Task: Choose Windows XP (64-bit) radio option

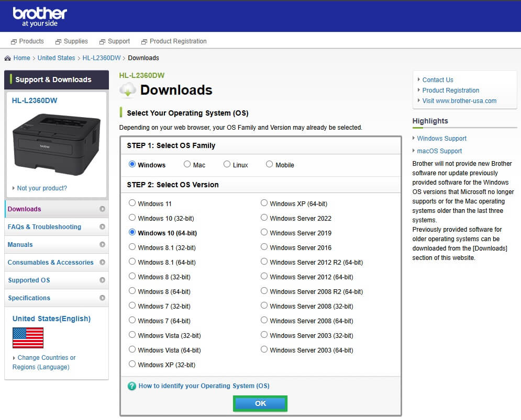Action: [x=264, y=202]
